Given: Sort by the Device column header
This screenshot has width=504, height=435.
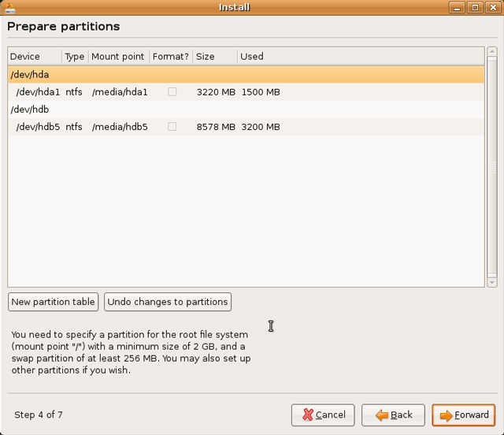Looking at the screenshot, I should [35, 57].
